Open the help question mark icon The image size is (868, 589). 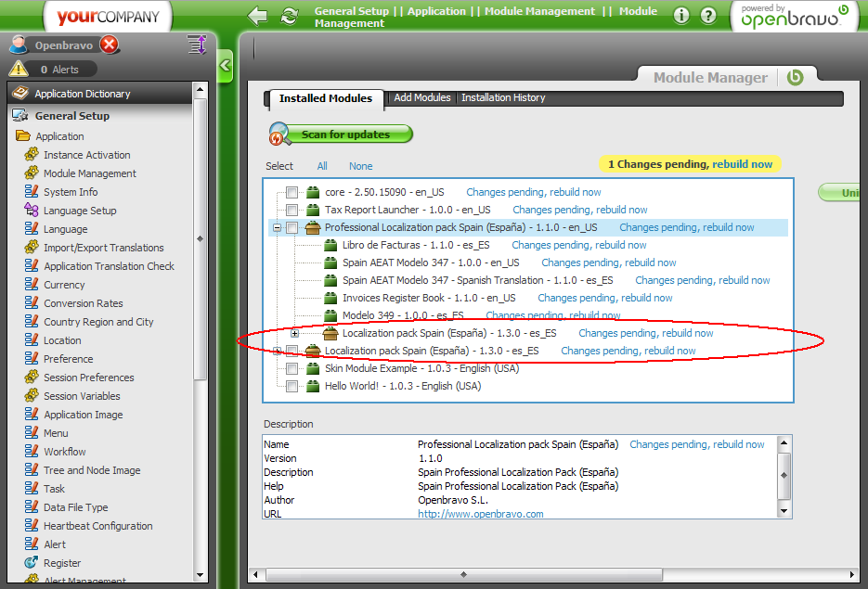point(708,16)
